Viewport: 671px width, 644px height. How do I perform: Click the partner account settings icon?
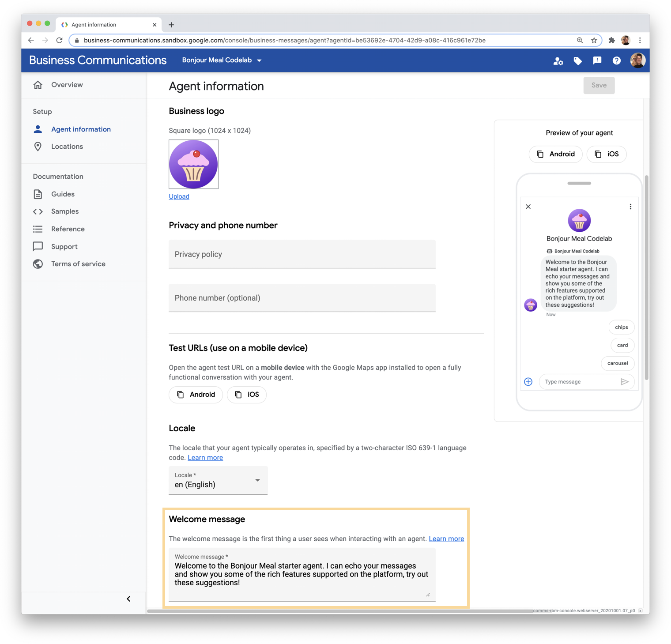[558, 61]
